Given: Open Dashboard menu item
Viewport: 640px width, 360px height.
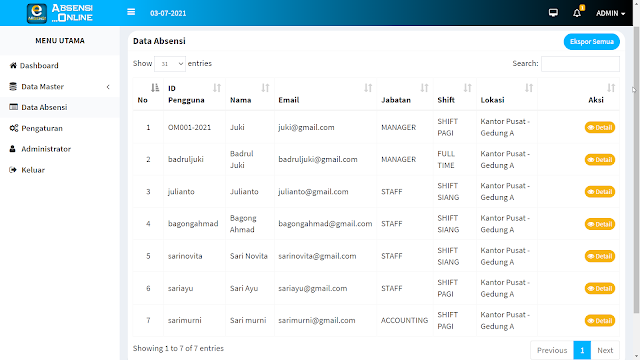Looking at the screenshot, I should [60, 65].
